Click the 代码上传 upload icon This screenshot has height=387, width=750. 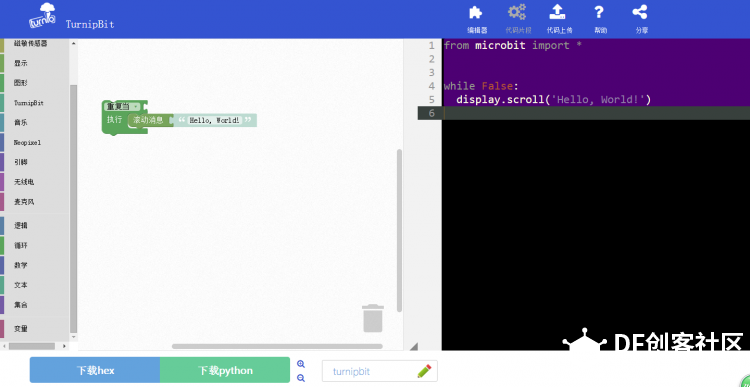[x=559, y=19]
